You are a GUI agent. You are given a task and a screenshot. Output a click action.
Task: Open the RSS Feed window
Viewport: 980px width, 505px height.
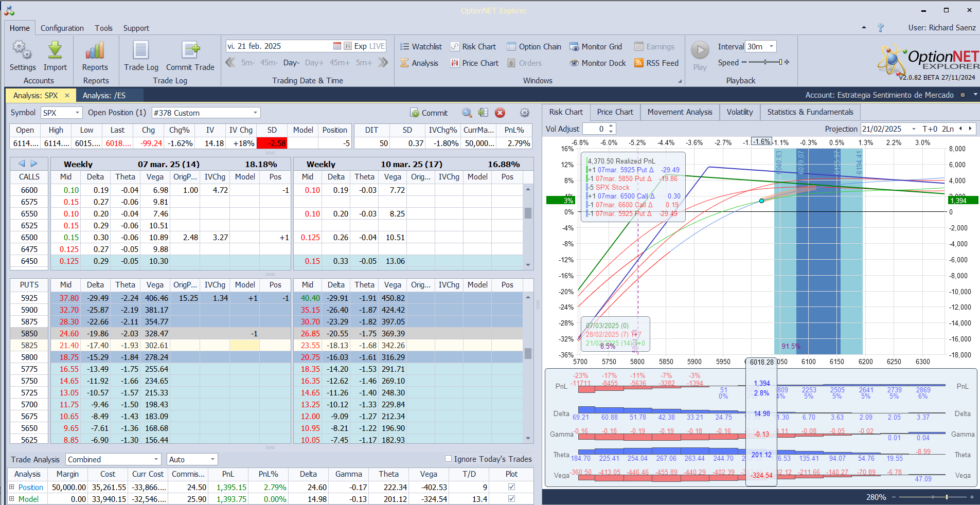pyautogui.click(x=656, y=63)
